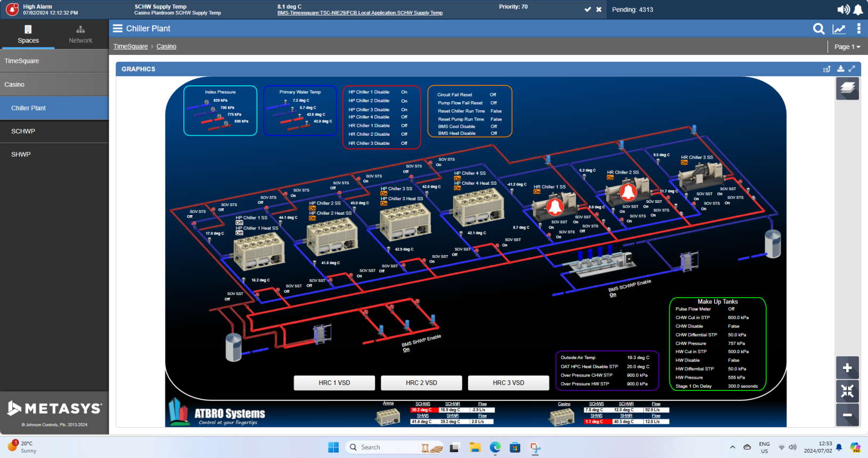The width and height of the screenshot is (868, 458).
Task: Open the hamburger menu beside Chiller Plant
Action: [118, 28]
